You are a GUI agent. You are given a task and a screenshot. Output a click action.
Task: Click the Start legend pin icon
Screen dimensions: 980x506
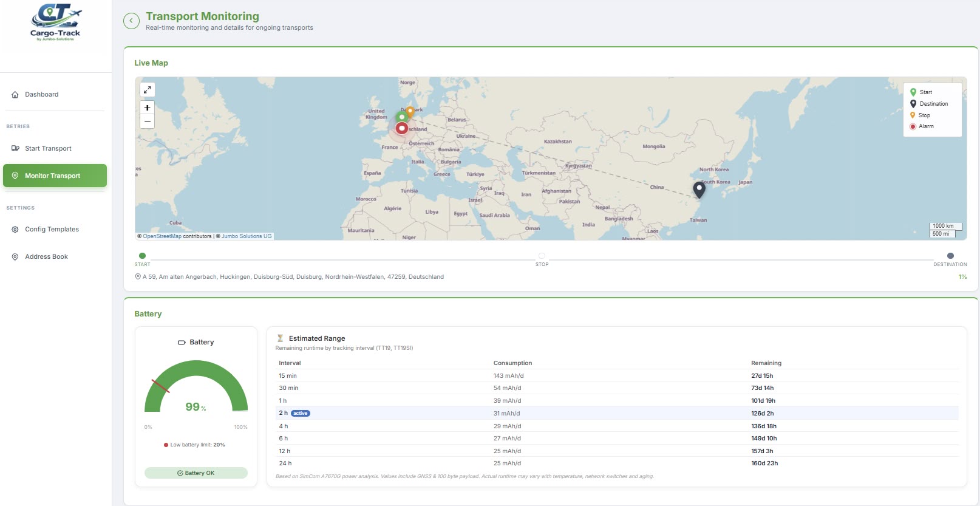(913, 92)
